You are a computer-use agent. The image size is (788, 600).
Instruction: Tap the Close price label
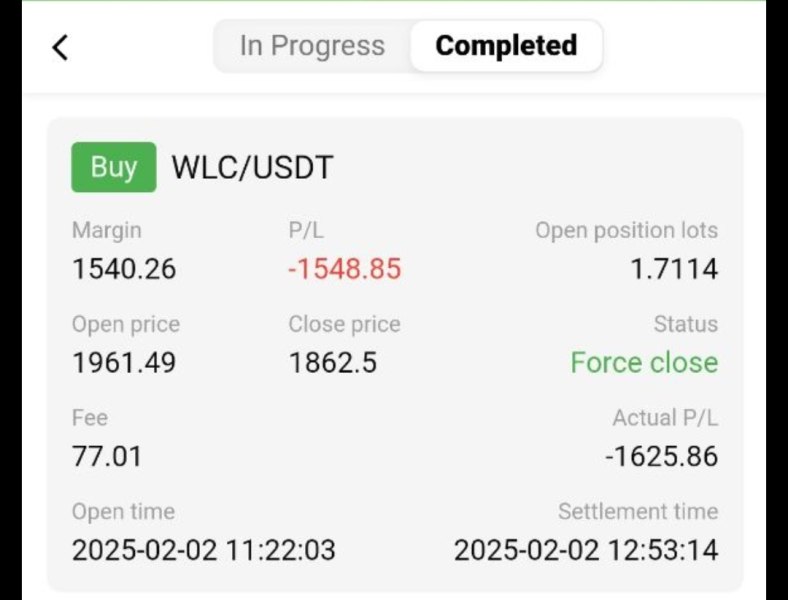point(344,324)
